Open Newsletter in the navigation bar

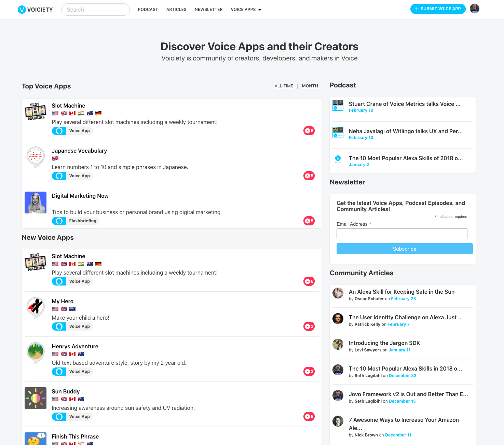point(208,10)
